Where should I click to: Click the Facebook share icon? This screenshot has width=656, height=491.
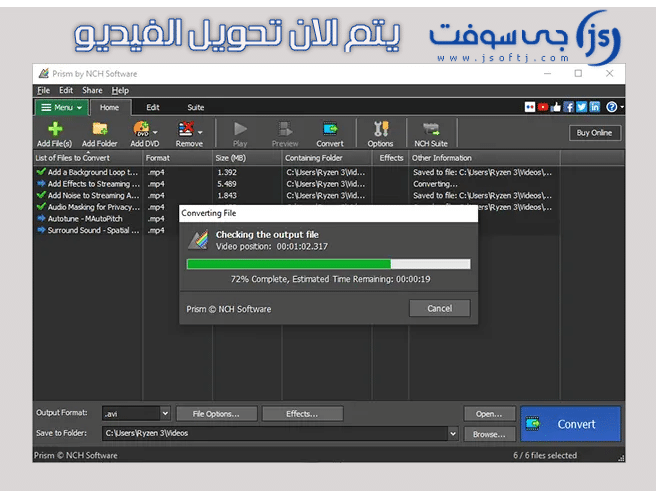569,107
